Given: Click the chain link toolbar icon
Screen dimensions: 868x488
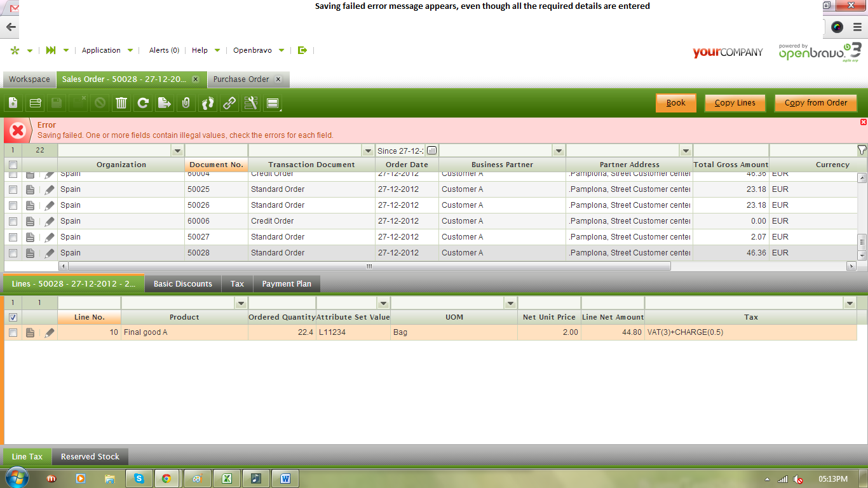Looking at the screenshot, I should pyautogui.click(x=229, y=103).
